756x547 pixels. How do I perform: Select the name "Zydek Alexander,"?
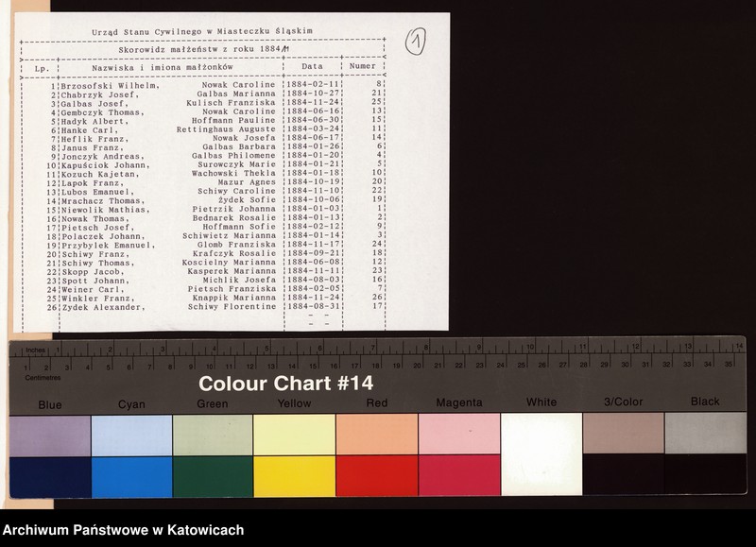point(103,307)
